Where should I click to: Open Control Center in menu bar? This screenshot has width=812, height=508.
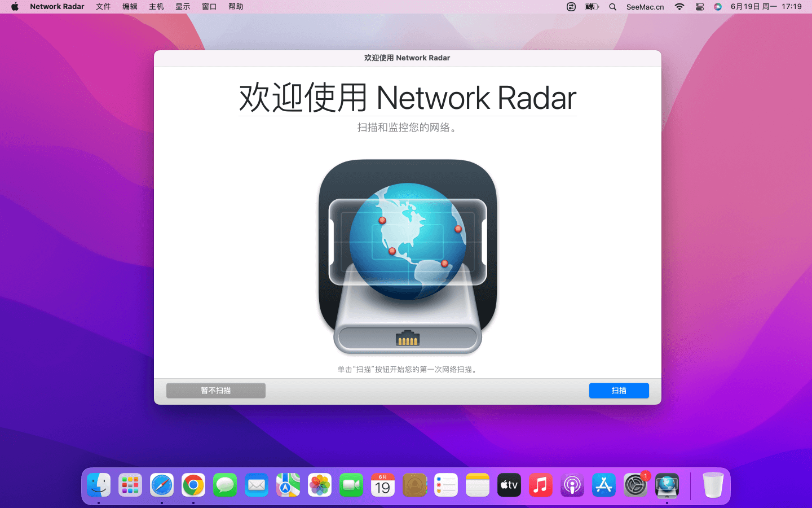(700, 7)
